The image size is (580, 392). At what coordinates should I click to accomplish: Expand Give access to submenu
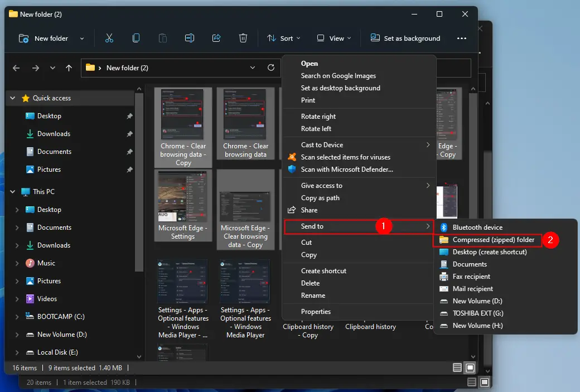359,186
